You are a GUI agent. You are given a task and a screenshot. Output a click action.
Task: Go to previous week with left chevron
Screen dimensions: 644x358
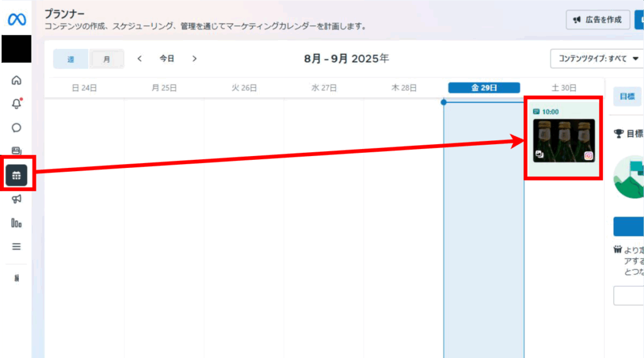tap(140, 59)
